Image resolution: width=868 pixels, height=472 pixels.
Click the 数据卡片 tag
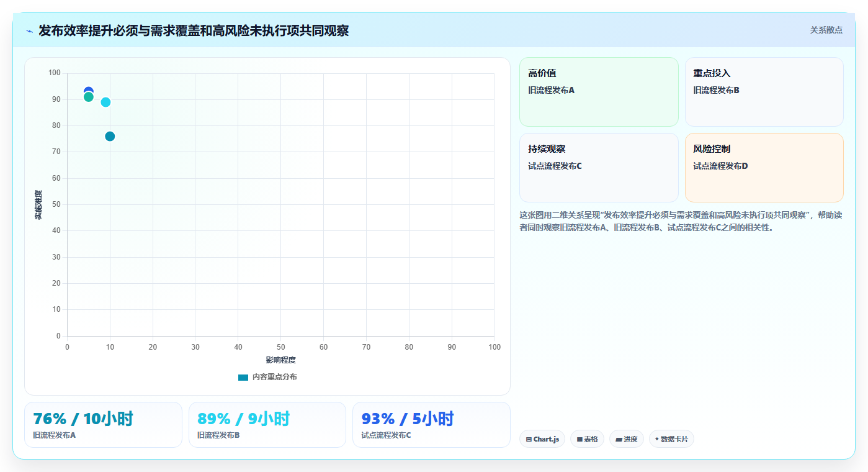point(671,439)
